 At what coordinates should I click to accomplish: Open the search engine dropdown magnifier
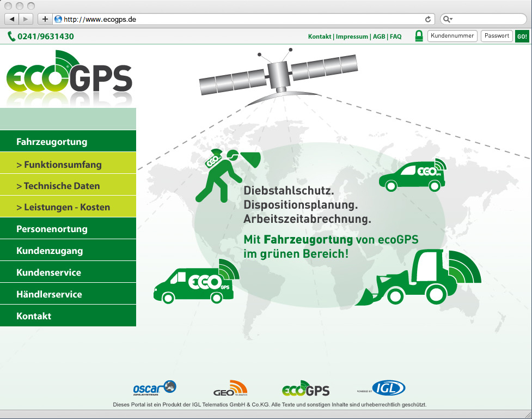click(448, 19)
